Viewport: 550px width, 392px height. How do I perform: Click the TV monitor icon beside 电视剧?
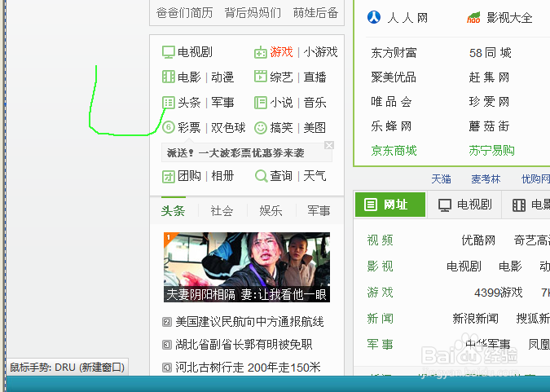[x=169, y=52]
